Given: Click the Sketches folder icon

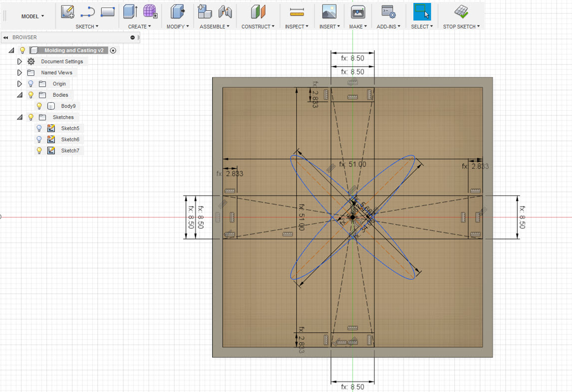Looking at the screenshot, I should point(43,117).
